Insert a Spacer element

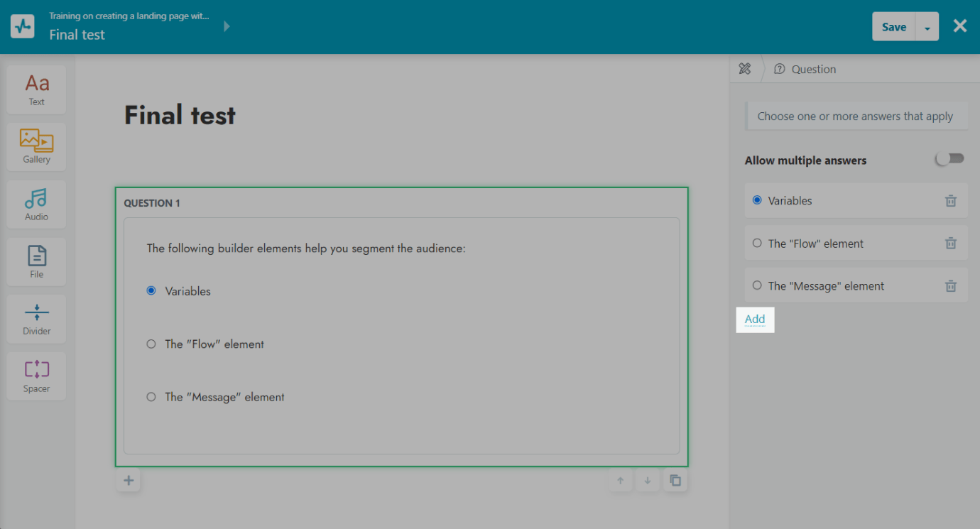pos(36,376)
